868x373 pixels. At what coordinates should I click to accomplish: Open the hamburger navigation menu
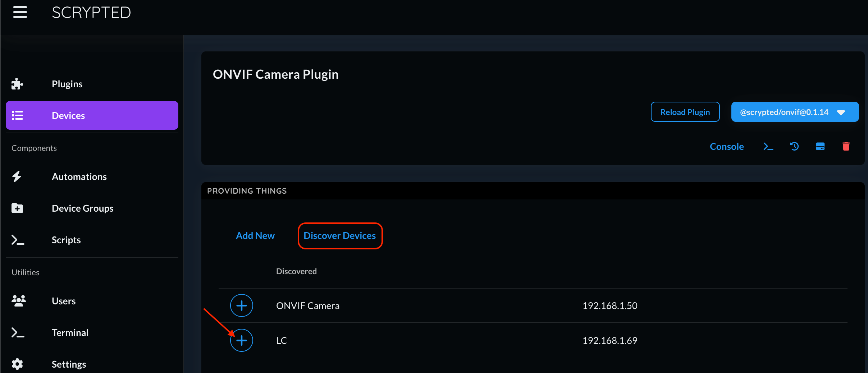click(20, 12)
